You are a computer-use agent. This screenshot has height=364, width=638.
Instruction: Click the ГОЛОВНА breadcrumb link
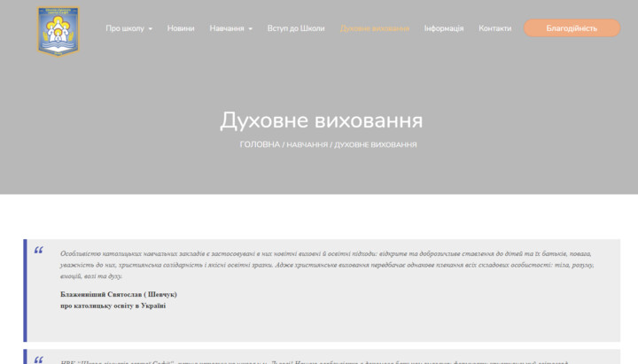tap(259, 144)
